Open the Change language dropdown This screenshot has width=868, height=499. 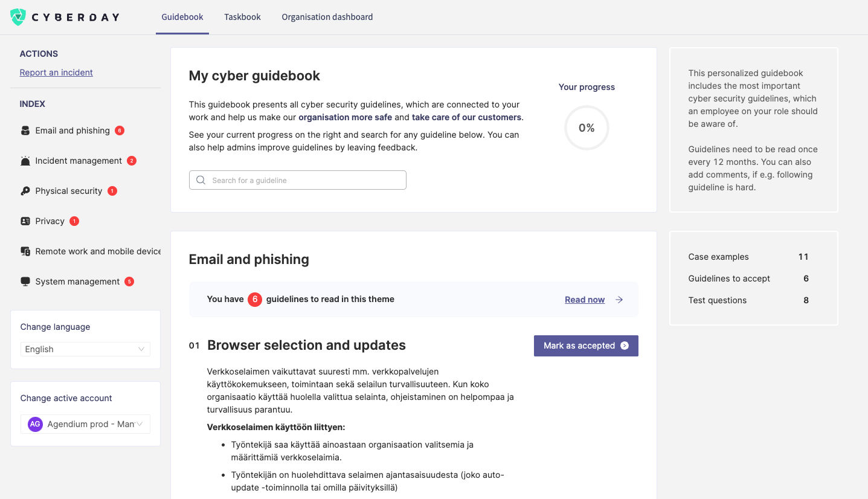click(x=85, y=349)
